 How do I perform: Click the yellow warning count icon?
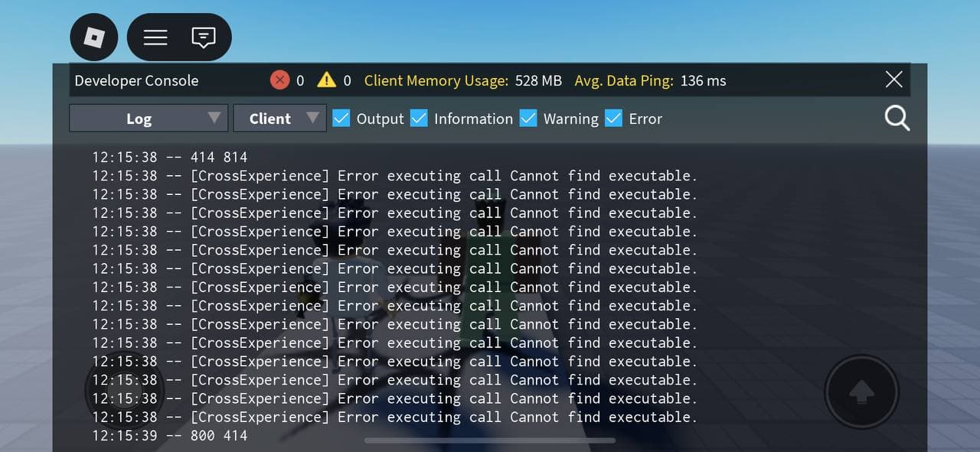click(x=327, y=80)
